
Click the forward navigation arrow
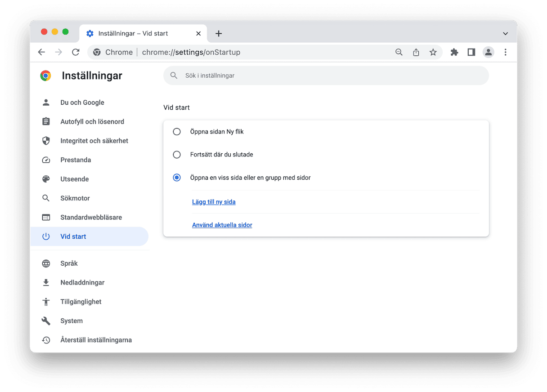pyautogui.click(x=58, y=52)
